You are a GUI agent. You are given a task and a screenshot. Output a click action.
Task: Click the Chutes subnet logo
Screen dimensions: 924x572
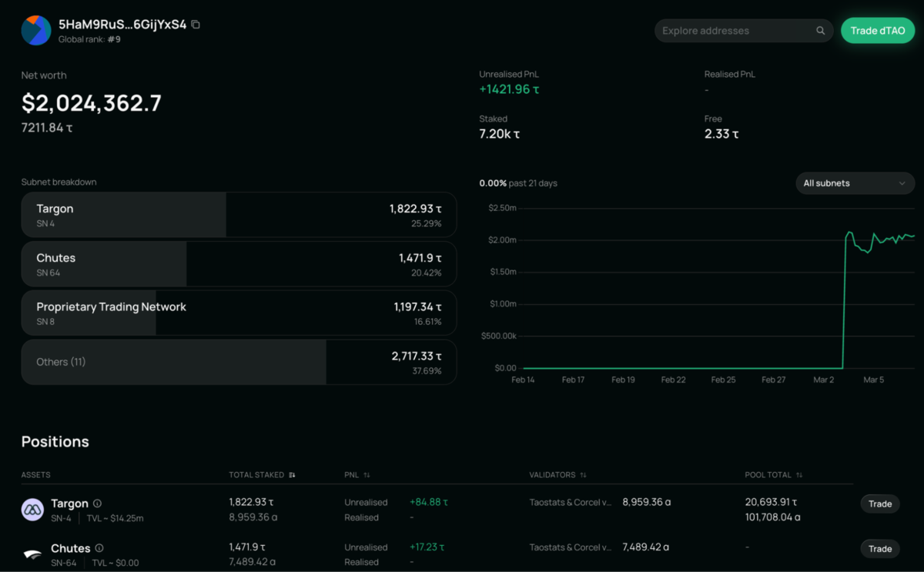click(32, 554)
